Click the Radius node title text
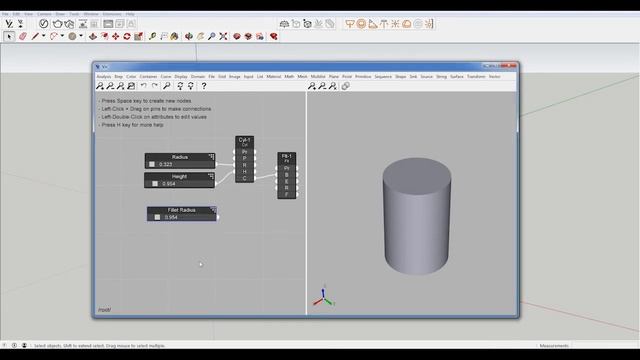The width and height of the screenshot is (640, 360). pyautogui.click(x=180, y=157)
